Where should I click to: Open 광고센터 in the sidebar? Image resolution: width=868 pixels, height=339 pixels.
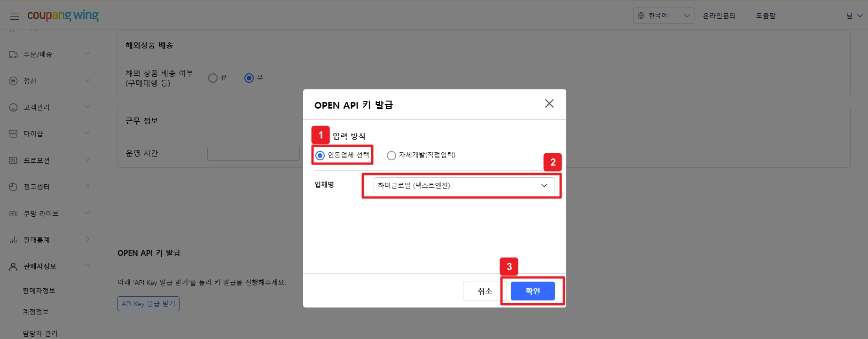(37, 187)
